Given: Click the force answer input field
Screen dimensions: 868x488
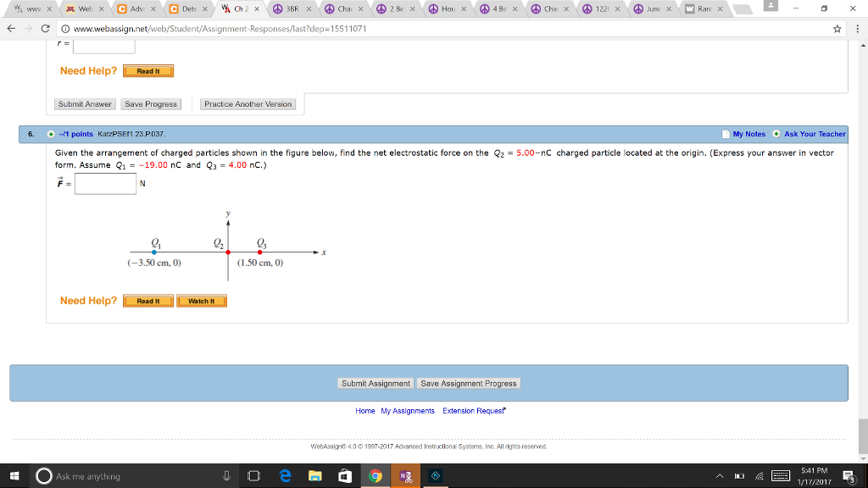Looking at the screenshot, I should (103, 183).
